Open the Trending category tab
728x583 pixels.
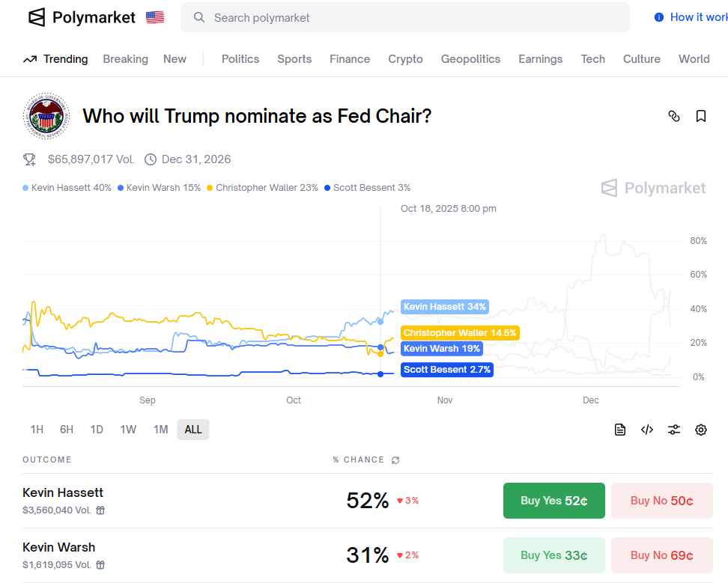tap(56, 59)
